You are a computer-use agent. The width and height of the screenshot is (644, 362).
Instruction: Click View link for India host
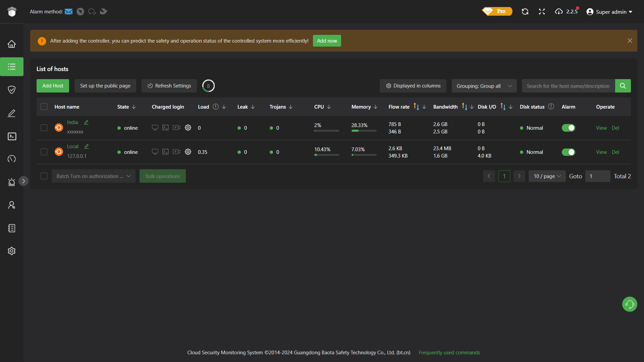tap(601, 128)
